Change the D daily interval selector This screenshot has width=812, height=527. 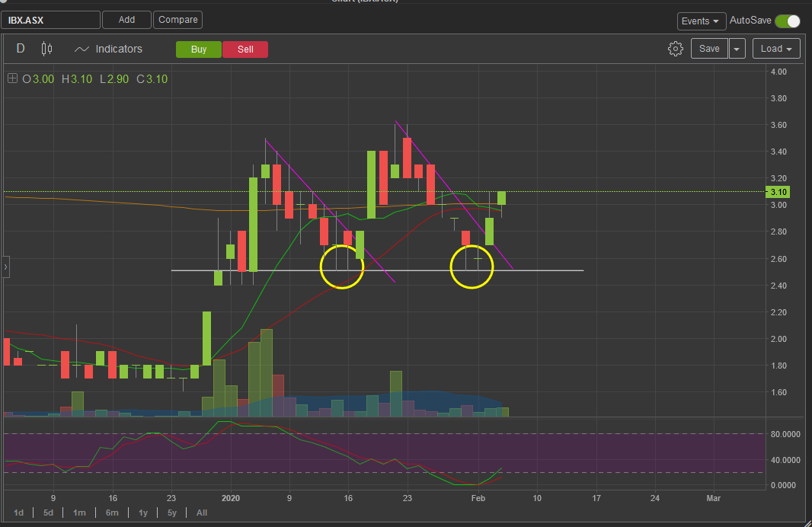21,49
